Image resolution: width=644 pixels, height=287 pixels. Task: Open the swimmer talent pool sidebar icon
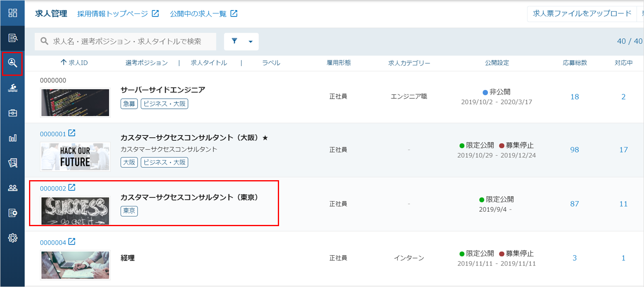click(x=13, y=88)
